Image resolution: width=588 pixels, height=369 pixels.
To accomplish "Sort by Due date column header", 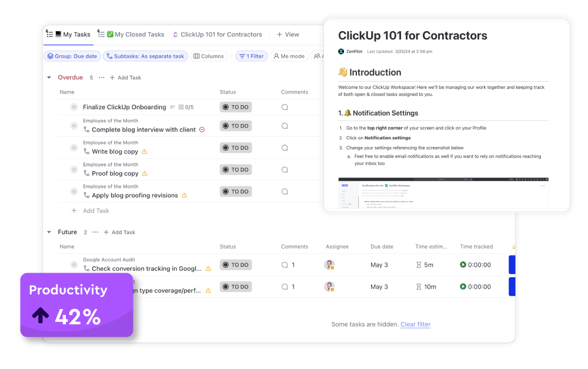I will point(382,247).
